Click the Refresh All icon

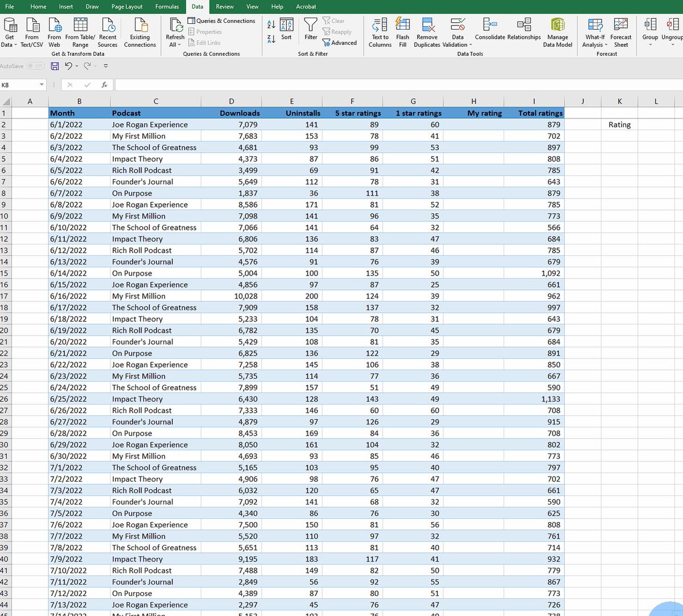coord(175,25)
